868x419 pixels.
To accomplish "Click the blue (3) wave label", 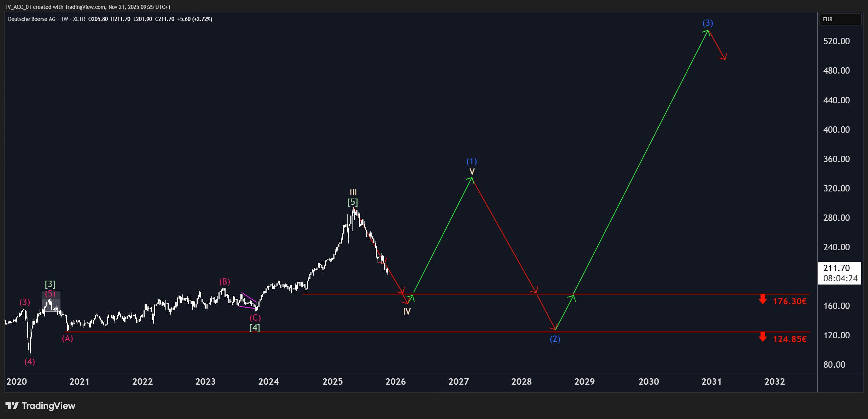I will [707, 23].
